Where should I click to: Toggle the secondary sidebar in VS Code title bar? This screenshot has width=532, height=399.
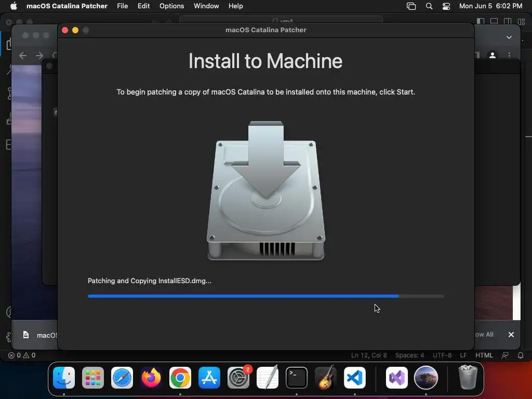click(x=508, y=21)
